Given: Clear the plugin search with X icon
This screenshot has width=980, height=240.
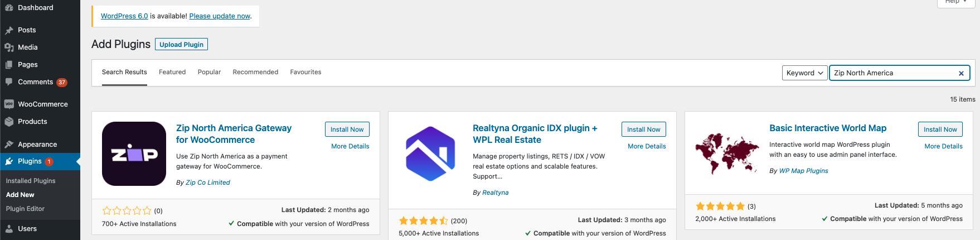Looking at the screenshot, I should 961,73.
